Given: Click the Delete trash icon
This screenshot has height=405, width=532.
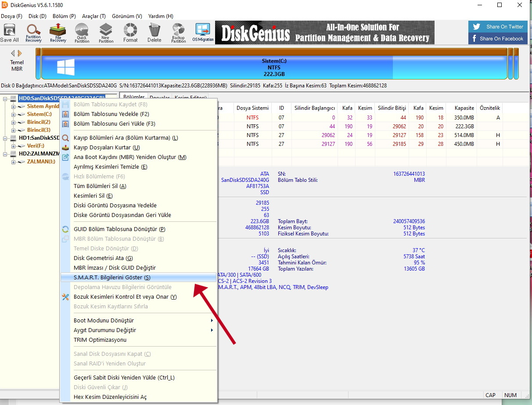Looking at the screenshot, I should [154, 33].
